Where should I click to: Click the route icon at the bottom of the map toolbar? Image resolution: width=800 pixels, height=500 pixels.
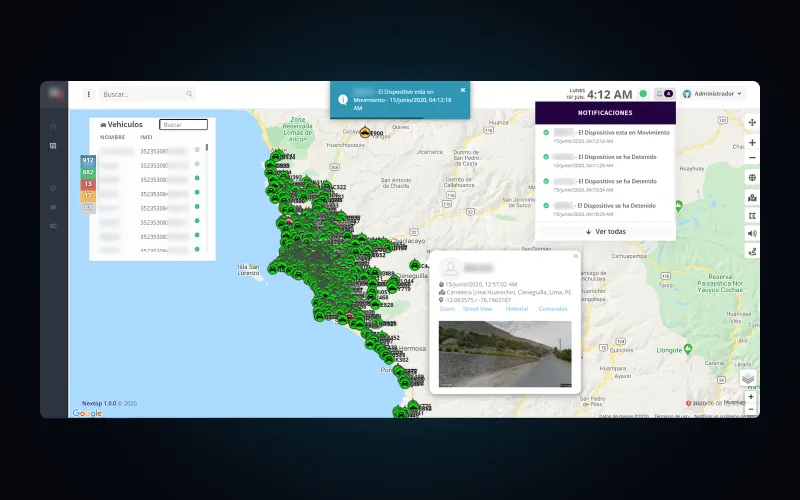(752, 252)
